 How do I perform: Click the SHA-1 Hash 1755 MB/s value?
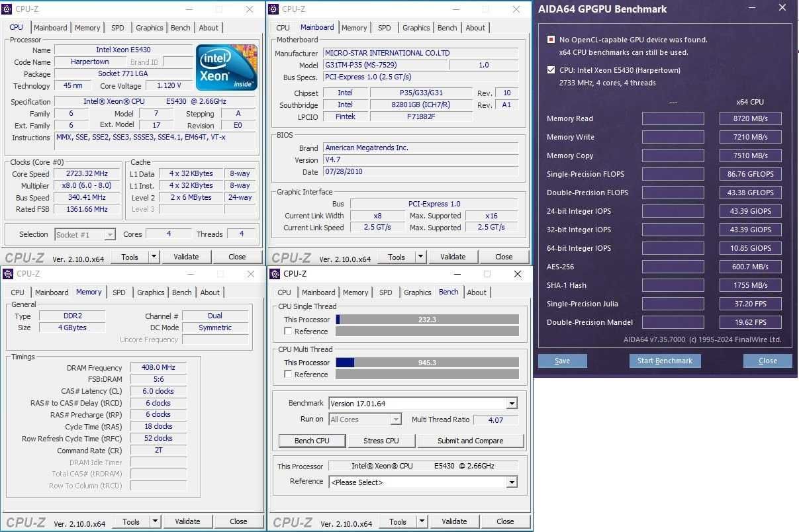pos(750,285)
